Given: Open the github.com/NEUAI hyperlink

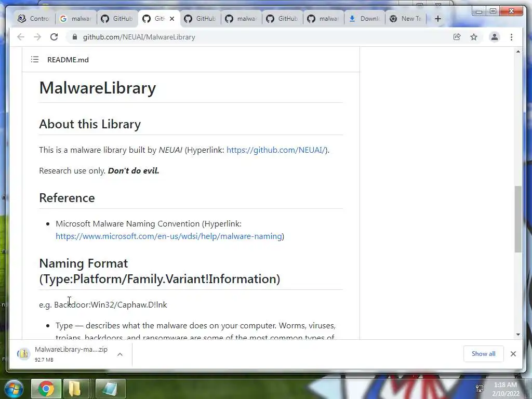Looking at the screenshot, I should click(276, 150).
